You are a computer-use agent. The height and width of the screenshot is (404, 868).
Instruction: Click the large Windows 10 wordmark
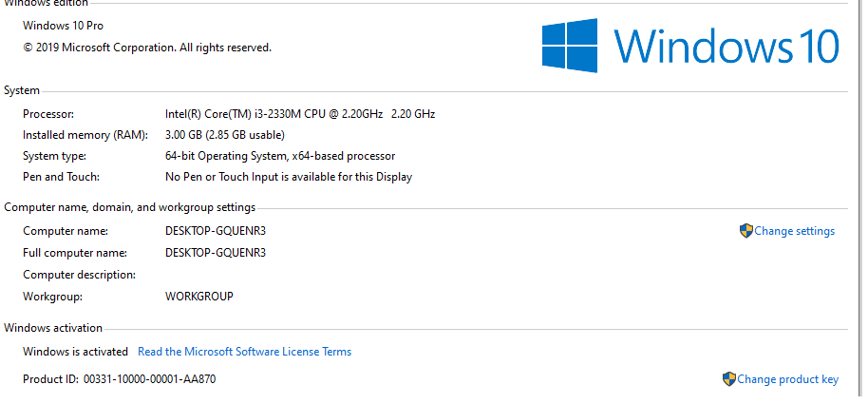(726, 46)
